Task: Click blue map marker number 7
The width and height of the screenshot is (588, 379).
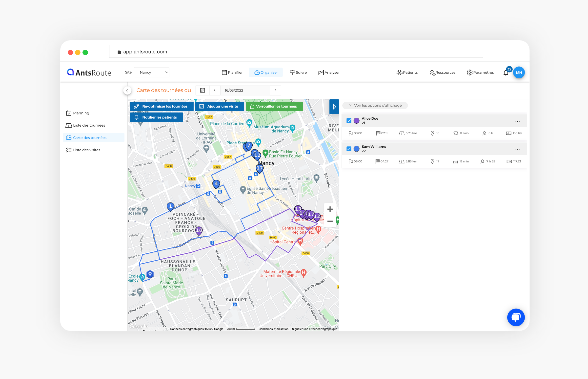Action: (249, 146)
